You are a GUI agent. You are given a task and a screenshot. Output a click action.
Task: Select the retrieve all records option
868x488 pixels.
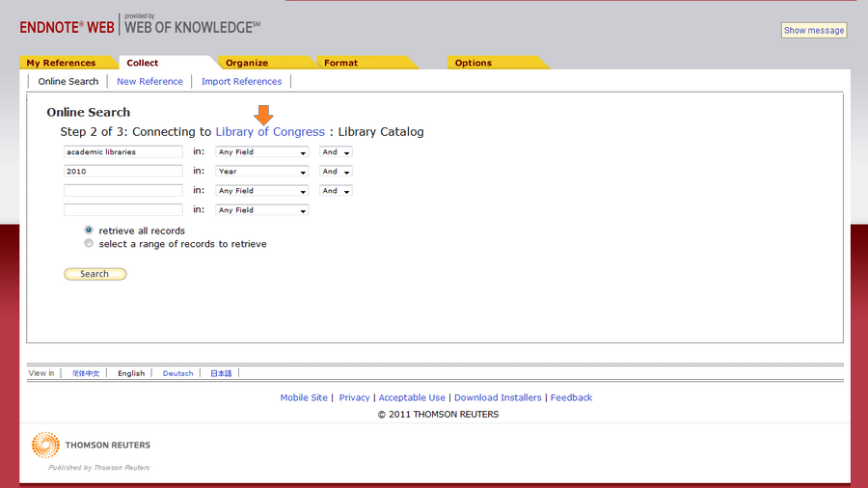(89, 230)
